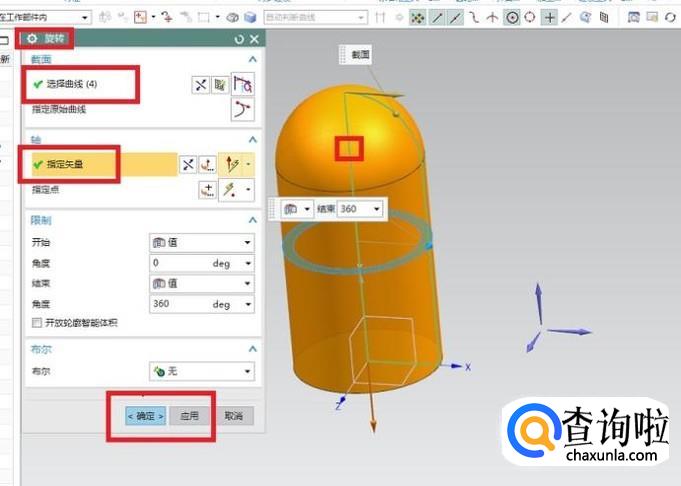Click the stop-at-intersection icon after curve rule
This screenshot has height=486, width=681.
(380, 18)
